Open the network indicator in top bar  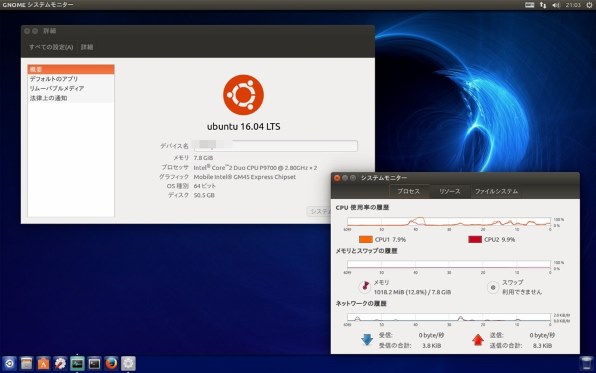(x=543, y=5)
